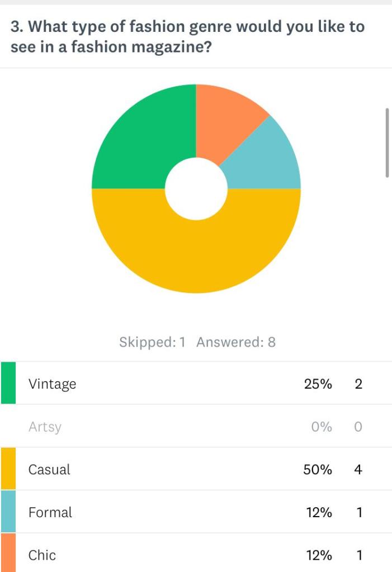The width and height of the screenshot is (392, 572).
Task: Click the 25% value for Vintage
Action: [x=318, y=384]
